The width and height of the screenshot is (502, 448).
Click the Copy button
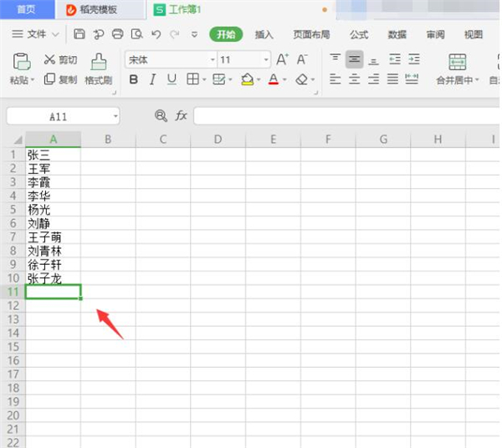(60, 79)
